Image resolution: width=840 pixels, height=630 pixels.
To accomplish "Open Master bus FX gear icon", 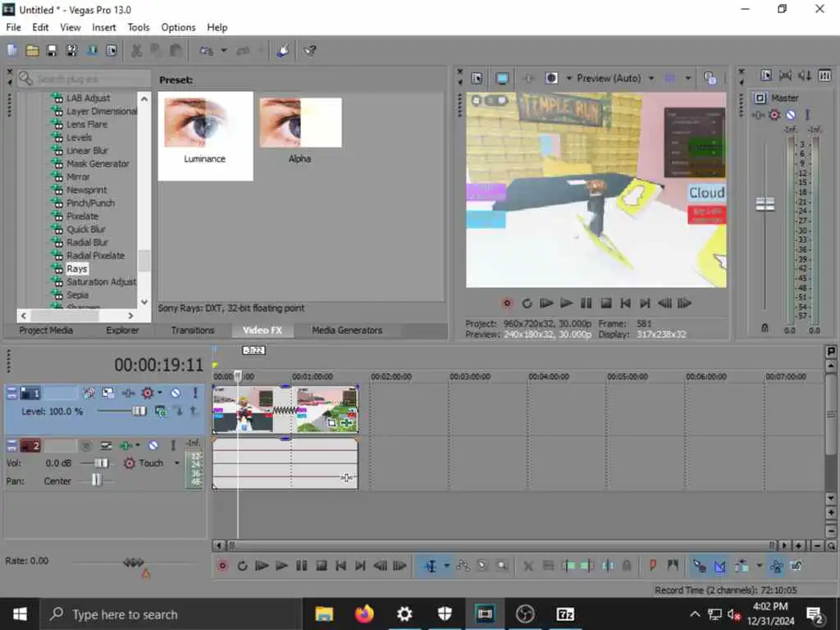I will coord(774,115).
